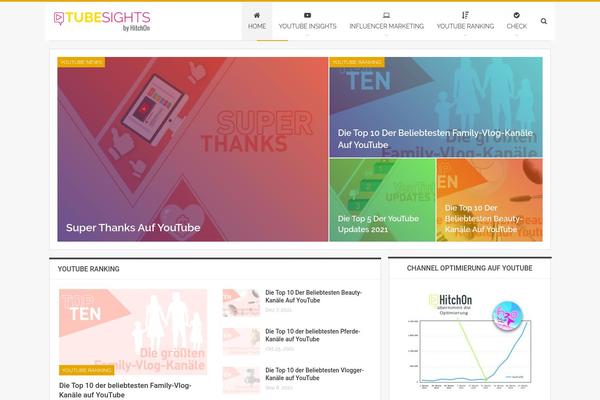600x400 pixels.
Task: Click the TubeSights logo
Action: coord(102,21)
